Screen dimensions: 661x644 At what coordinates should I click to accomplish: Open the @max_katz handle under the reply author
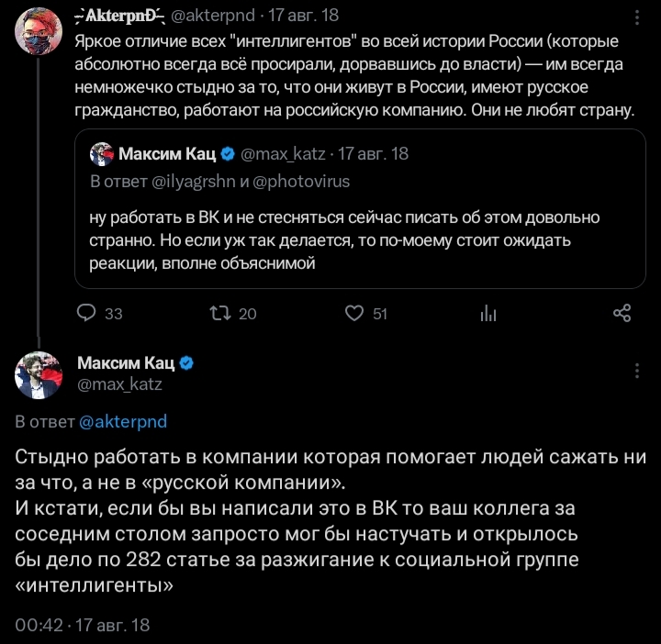[x=119, y=384]
